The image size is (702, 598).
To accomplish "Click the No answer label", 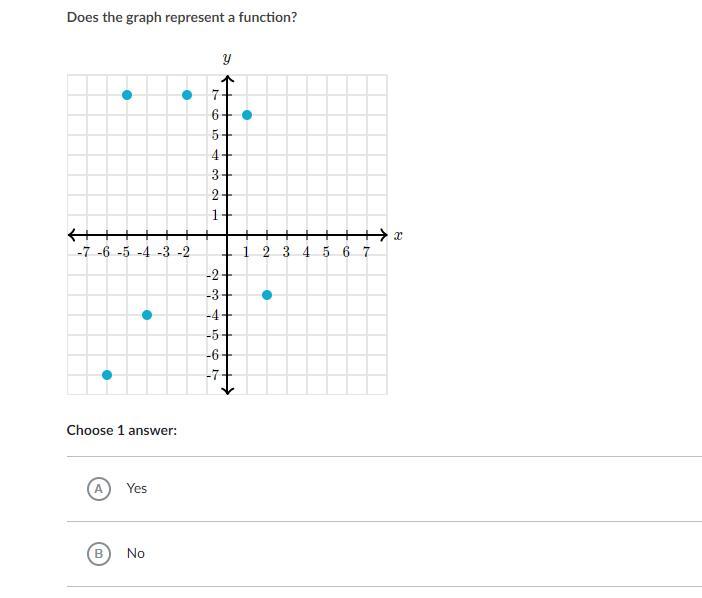I will click(136, 553).
